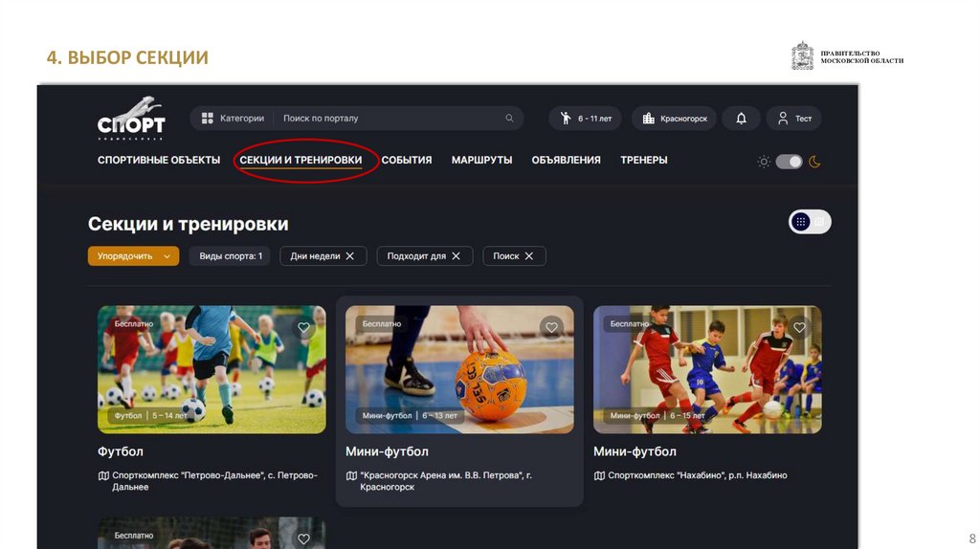Image resolution: width=980 pixels, height=549 pixels.
Task: Click the Спорт Подмосковья logo
Action: [131, 118]
